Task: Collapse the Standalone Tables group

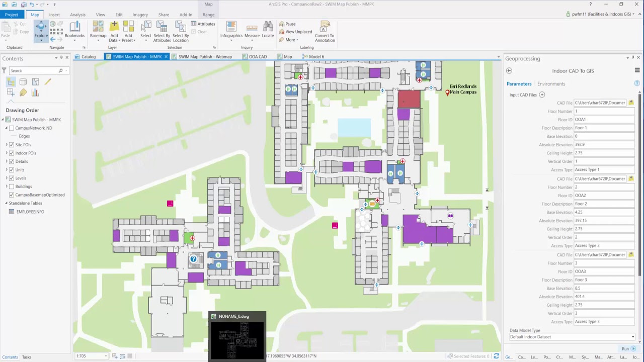Action: tap(7, 203)
